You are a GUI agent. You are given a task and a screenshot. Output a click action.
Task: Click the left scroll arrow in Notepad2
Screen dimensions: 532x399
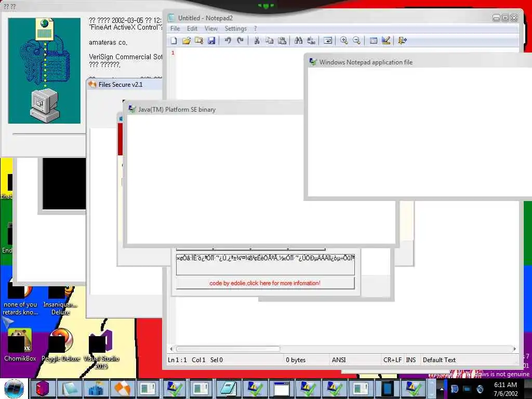[x=171, y=349]
